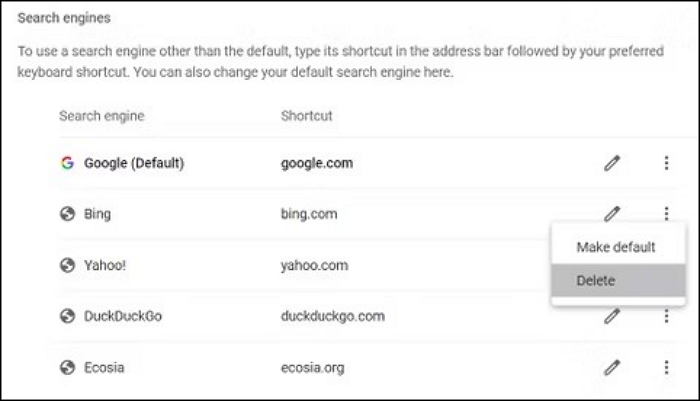The height and width of the screenshot is (401, 700).
Task: Click the Google logo icon
Action: [68, 163]
